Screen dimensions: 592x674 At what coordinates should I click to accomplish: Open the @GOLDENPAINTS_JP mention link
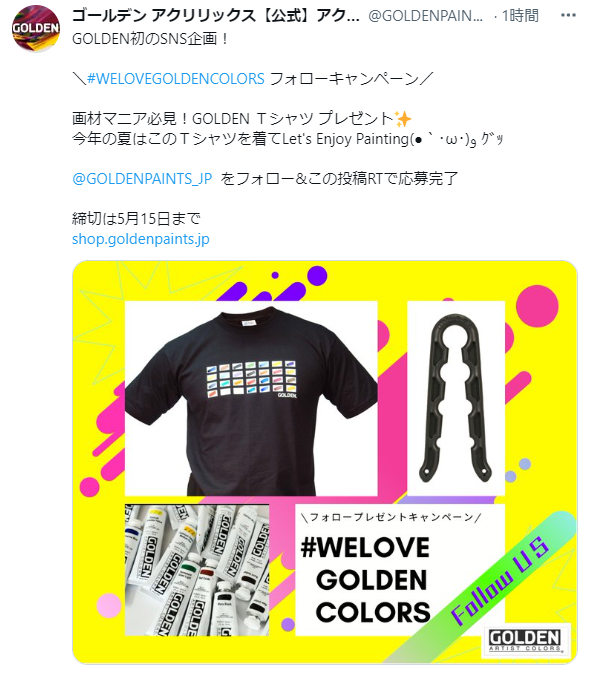point(142,178)
